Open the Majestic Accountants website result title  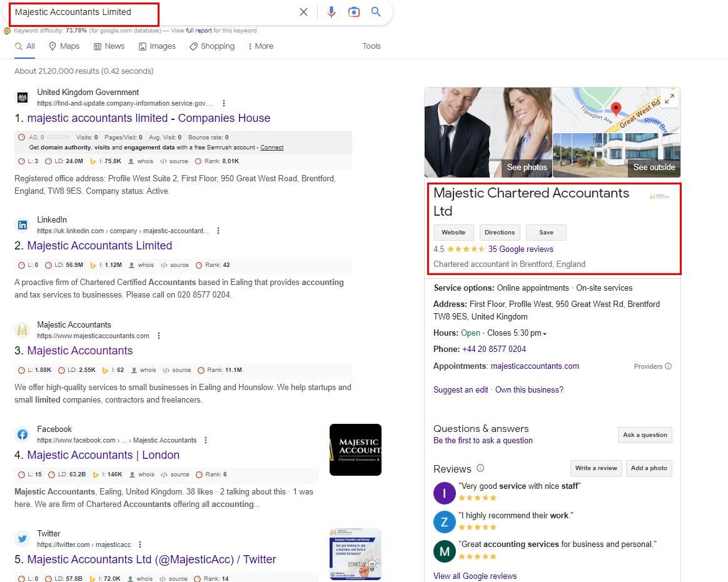80,351
